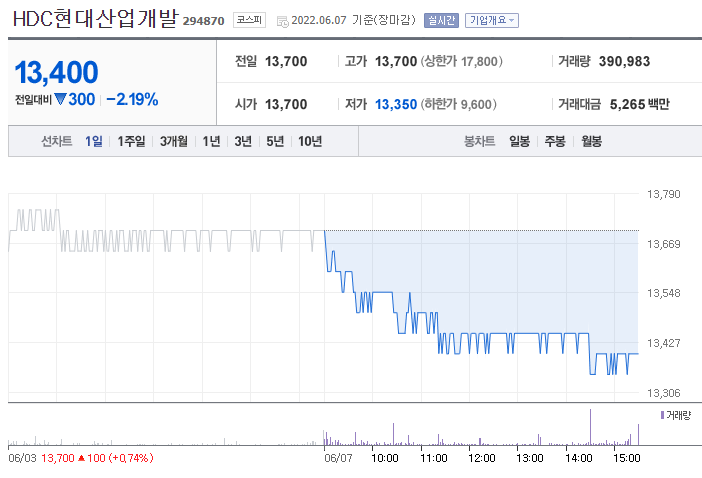Click the red up-triangle next to 100

[81, 458]
